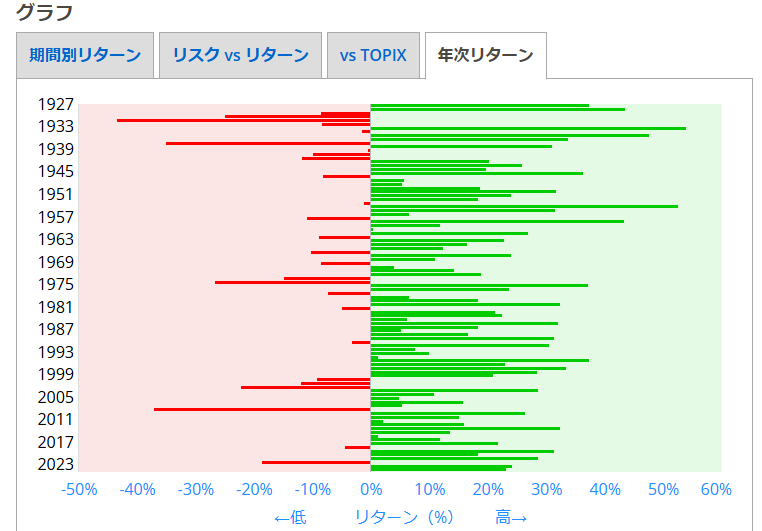The image size is (762, 531).
Task: Click the longest green bar near 1933
Action: tap(528, 128)
